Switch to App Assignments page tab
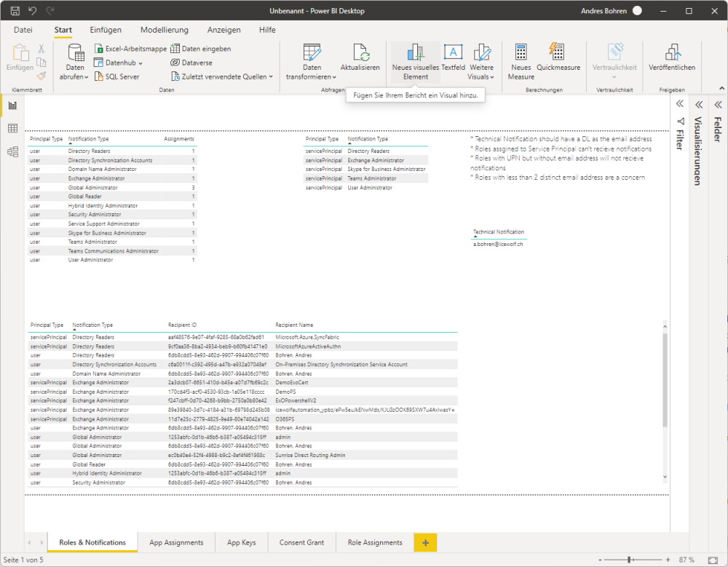 point(176,542)
